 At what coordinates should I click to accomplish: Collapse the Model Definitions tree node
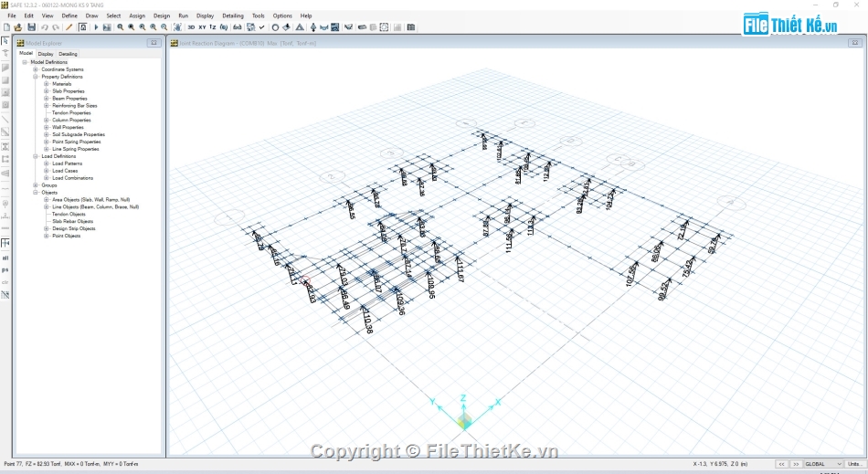(25, 62)
